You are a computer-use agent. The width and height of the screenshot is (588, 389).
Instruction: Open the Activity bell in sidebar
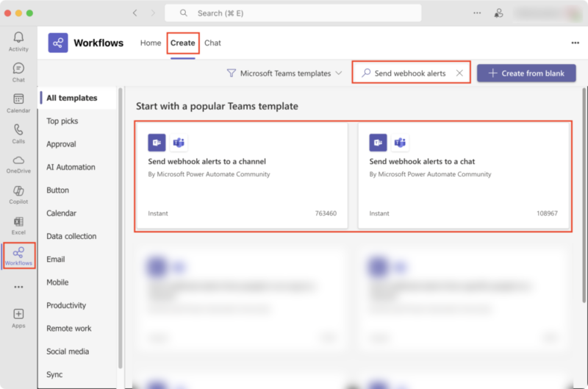[x=18, y=41]
